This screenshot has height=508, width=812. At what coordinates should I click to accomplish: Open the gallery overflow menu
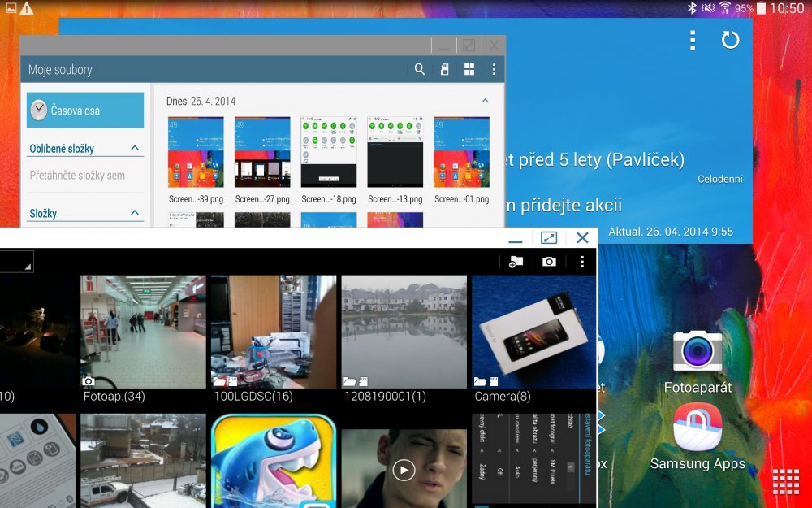[x=582, y=262]
